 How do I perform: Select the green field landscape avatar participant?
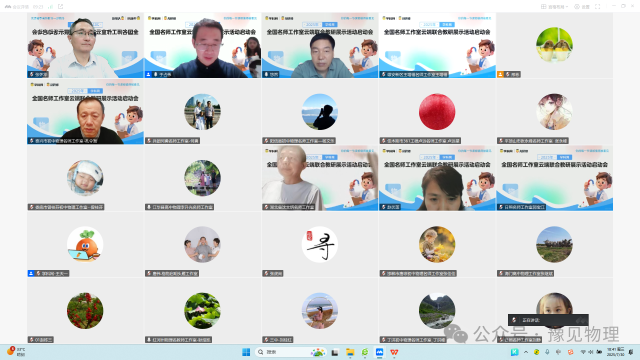(x=554, y=244)
